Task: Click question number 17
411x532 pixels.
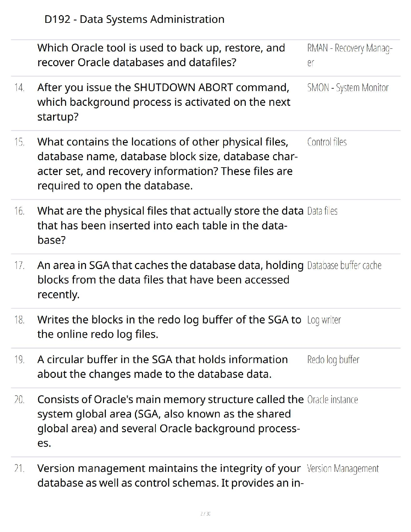Action: click(19, 266)
